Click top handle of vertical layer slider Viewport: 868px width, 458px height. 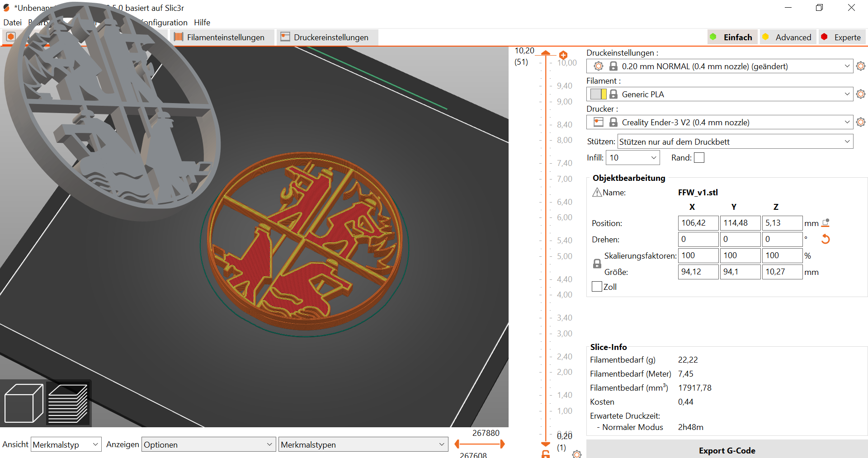tap(546, 53)
